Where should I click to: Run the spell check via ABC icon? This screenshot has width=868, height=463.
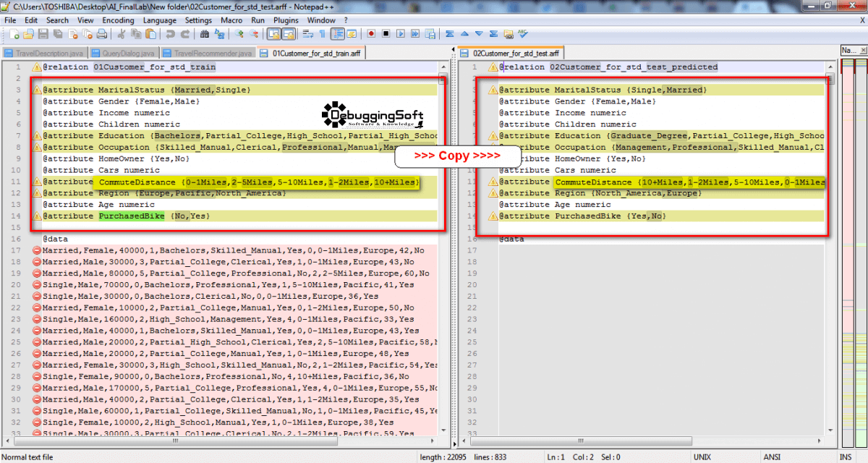pyautogui.click(x=522, y=33)
